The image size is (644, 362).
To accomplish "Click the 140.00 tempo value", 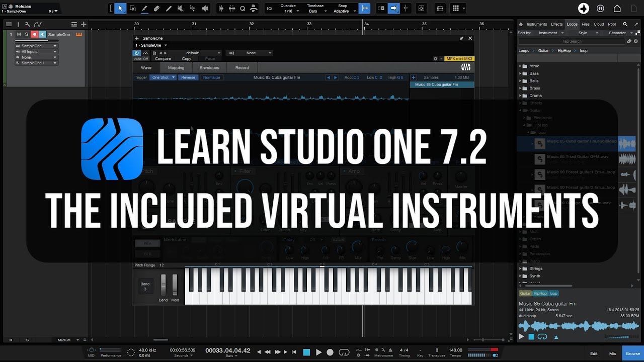I will [x=455, y=350].
